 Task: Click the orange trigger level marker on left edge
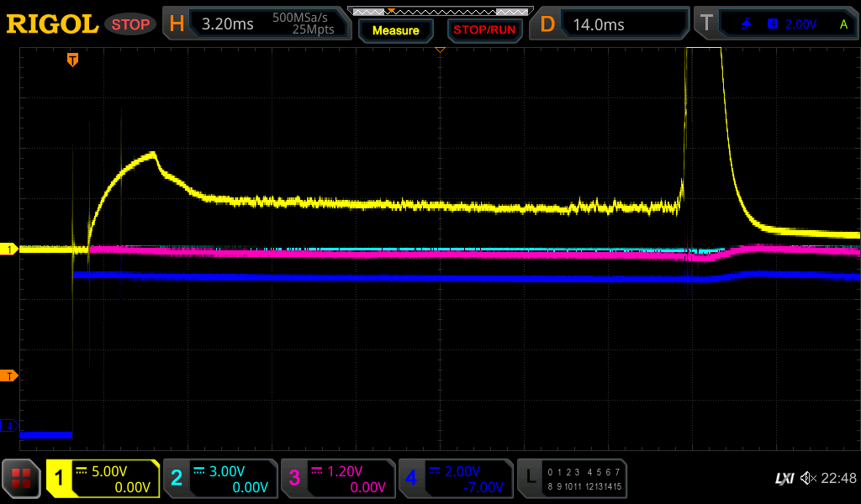click(9, 375)
